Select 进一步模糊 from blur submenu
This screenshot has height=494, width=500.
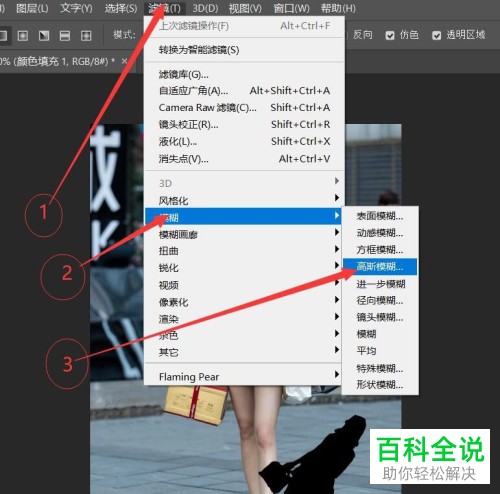pyautogui.click(x=380, y=284)
